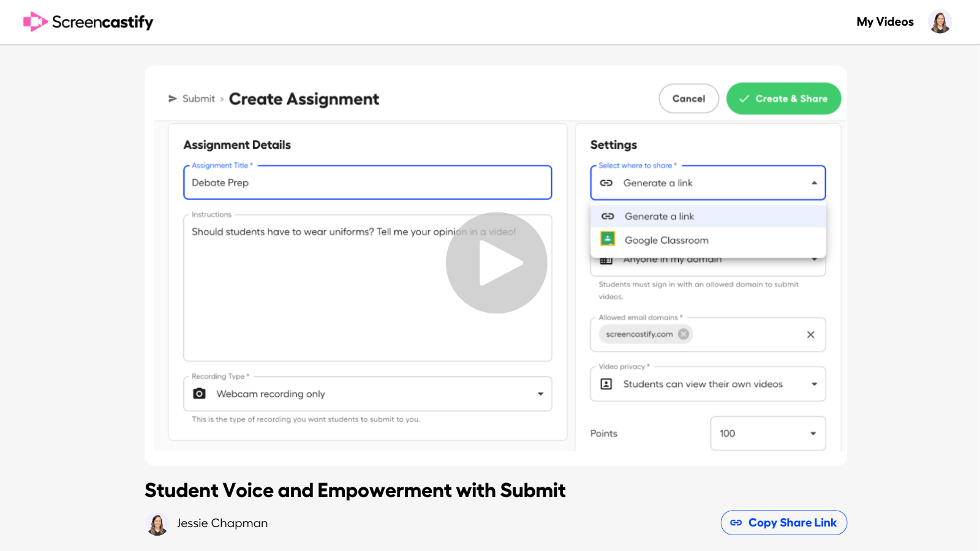Click into the Assignment Title field
Screen dimensions: 980x551
click(x=367, y=183)
